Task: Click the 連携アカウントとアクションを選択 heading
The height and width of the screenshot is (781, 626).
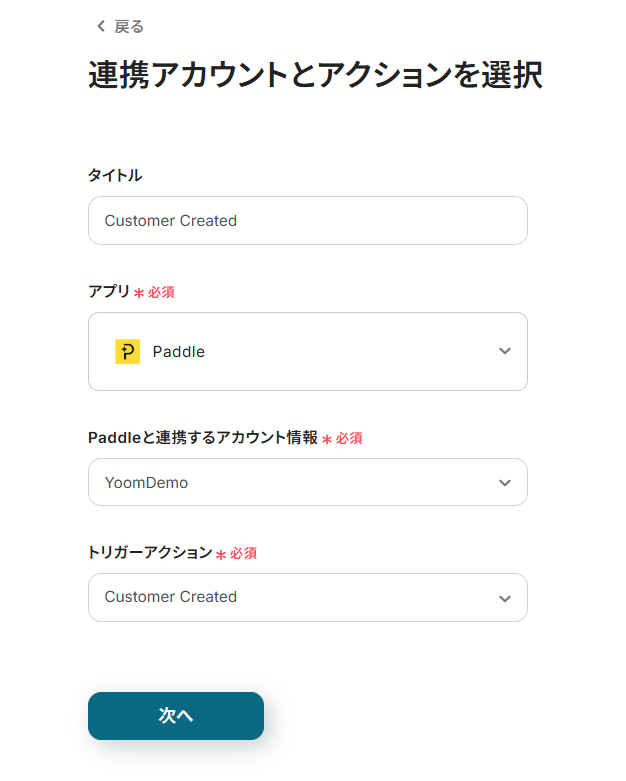Action: tap(315, 76)
